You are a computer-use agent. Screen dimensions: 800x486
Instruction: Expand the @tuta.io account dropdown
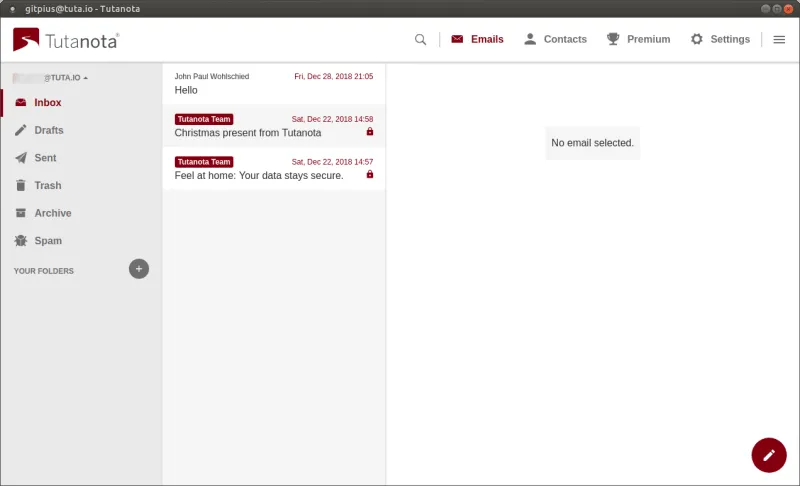pyautogui.click(x=51, y=77)
